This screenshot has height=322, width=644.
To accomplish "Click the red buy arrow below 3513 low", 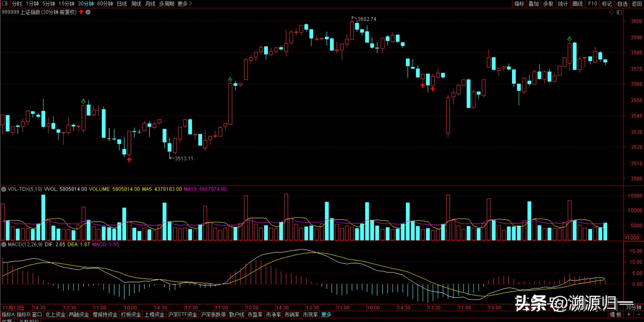I will [x=129, y=160].
